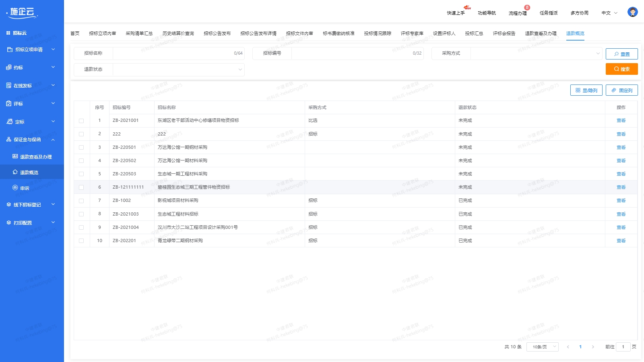Screen dimensions: 644x362
Task: Expand the 退款状态 dropdown filter
Action: pyautogui.click(x=178, y=70)
